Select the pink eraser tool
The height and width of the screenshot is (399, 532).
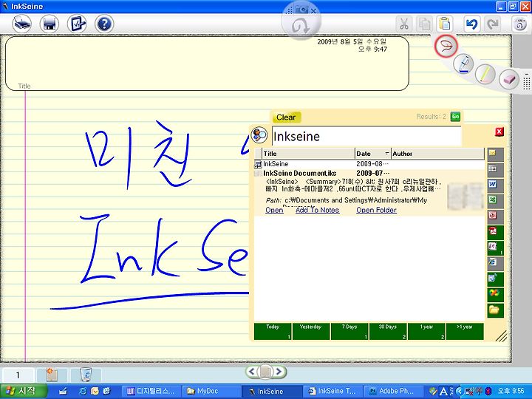coord(509,79)
